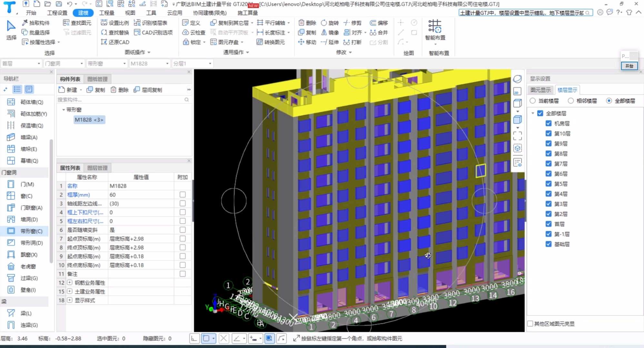Select the 修剪 trim tool
This screenshot has height=348, width=644.
(352, 23)
